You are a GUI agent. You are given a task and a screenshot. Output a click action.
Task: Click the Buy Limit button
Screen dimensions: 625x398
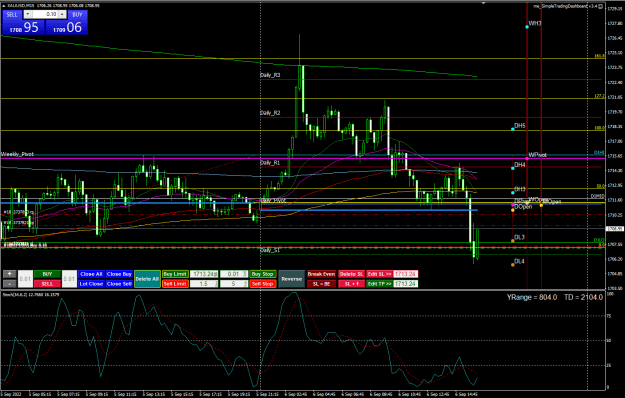(175, 274)
